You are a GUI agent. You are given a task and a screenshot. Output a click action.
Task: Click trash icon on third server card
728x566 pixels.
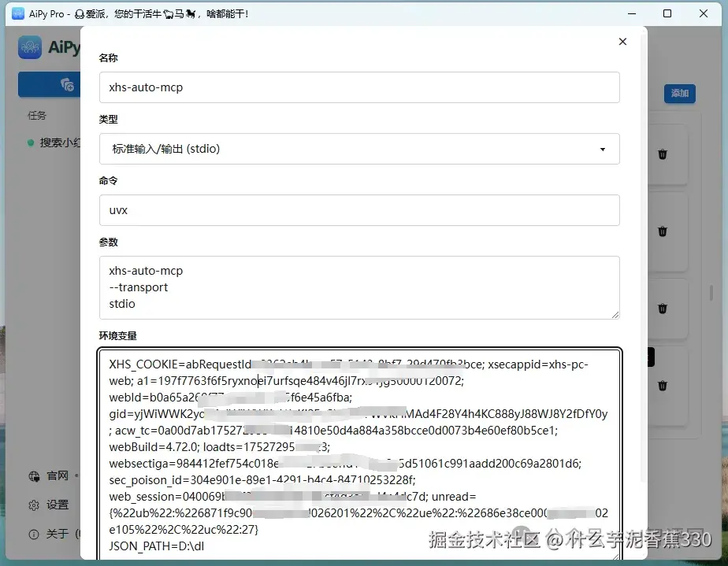pyautogui.click(x=662, y=309)
